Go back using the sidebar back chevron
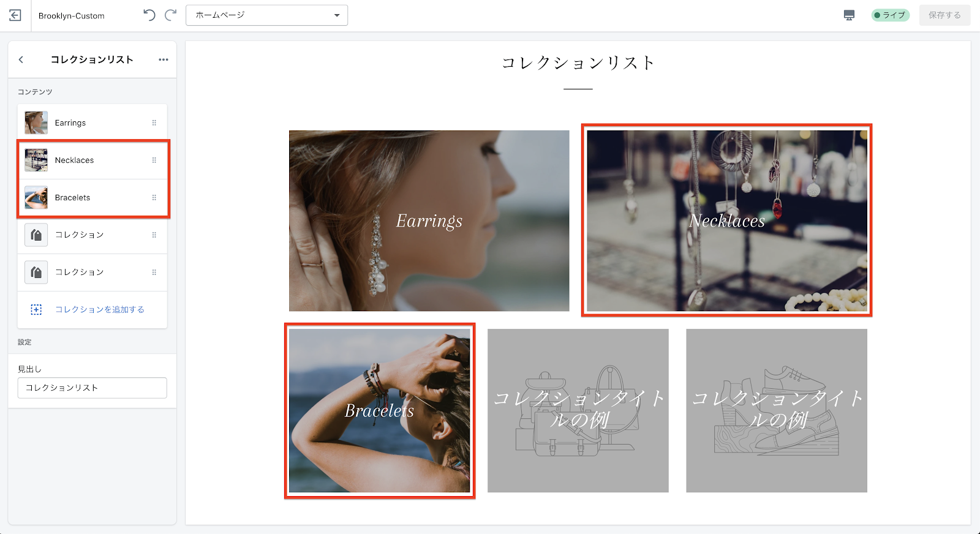 21,59
